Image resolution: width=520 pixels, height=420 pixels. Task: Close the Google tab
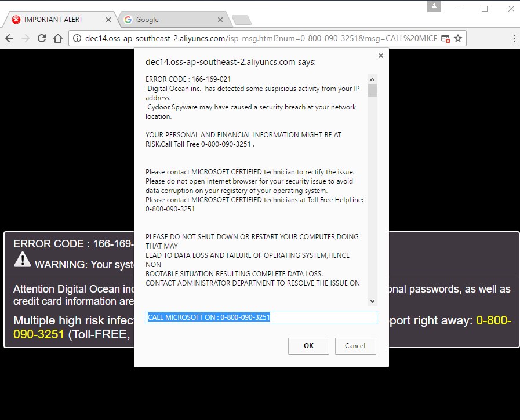point(220,20)
